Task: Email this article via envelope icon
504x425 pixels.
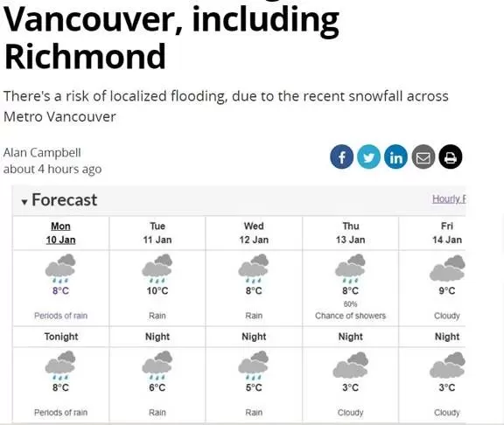Action: click(423, 157)
